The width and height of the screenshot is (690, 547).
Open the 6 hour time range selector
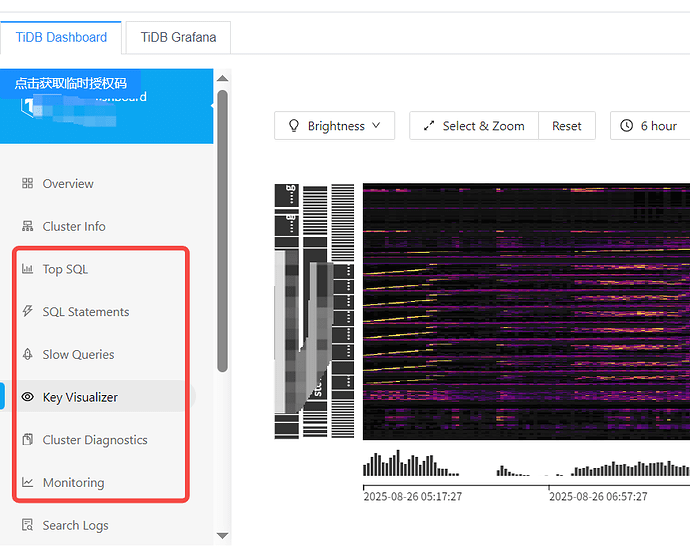click(650, 126)
